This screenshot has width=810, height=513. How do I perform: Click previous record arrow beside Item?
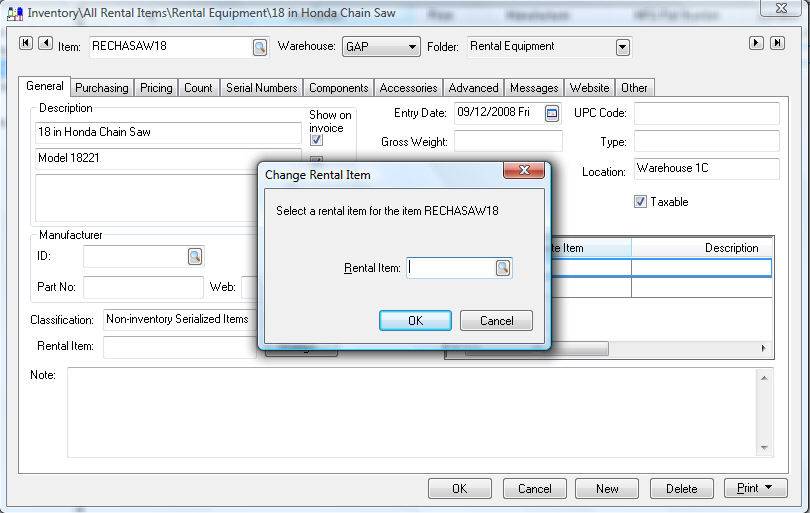[45, 43]
